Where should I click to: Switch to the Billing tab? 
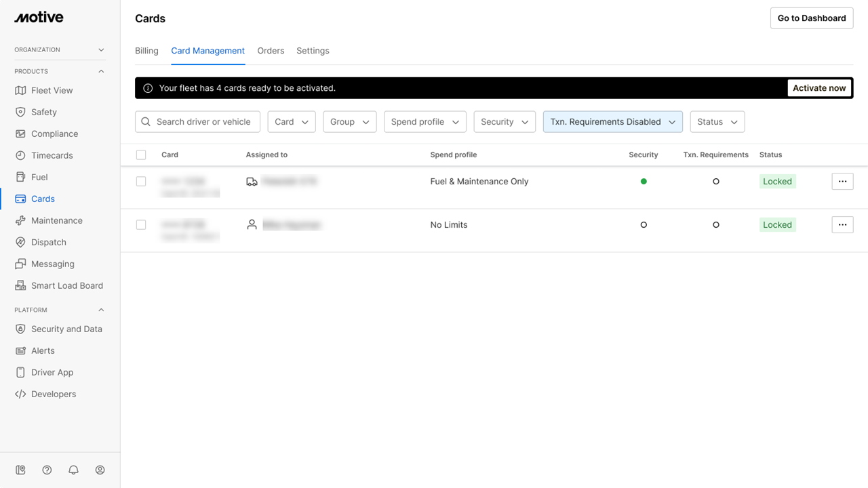(x=146, y=51)
